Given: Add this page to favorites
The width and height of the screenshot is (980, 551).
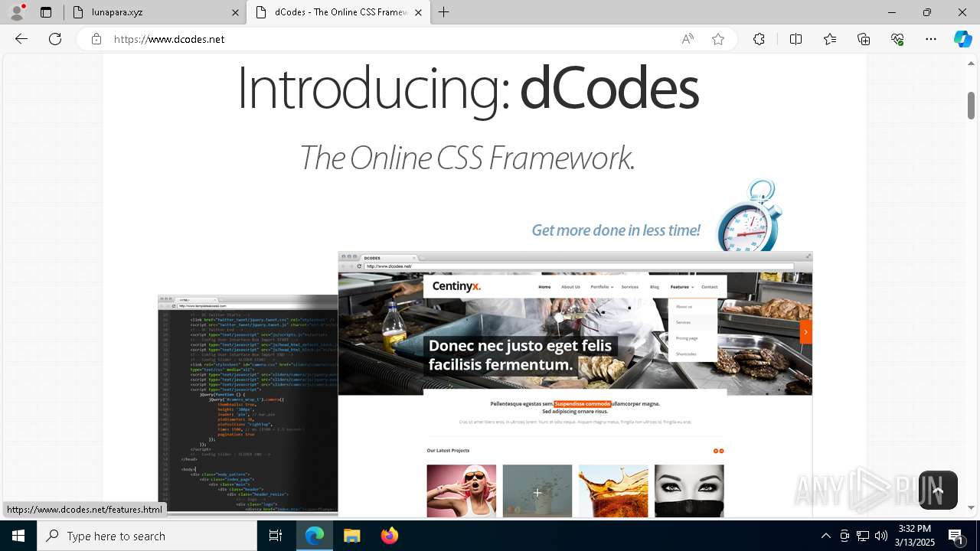Looking at the screenshot, I should click(x=718, y=39).
